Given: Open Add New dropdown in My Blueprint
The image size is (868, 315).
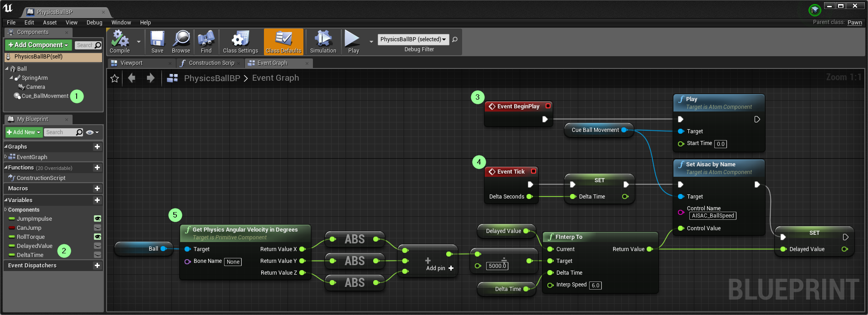Looking at the screenshot, I should pyautogui.click(x=24, y=132).
